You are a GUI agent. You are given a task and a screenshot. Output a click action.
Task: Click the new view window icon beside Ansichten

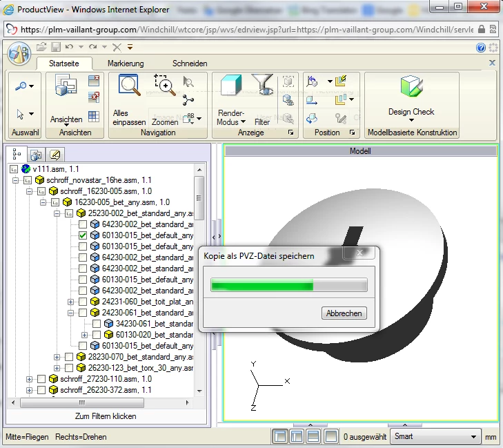point(94,81)
